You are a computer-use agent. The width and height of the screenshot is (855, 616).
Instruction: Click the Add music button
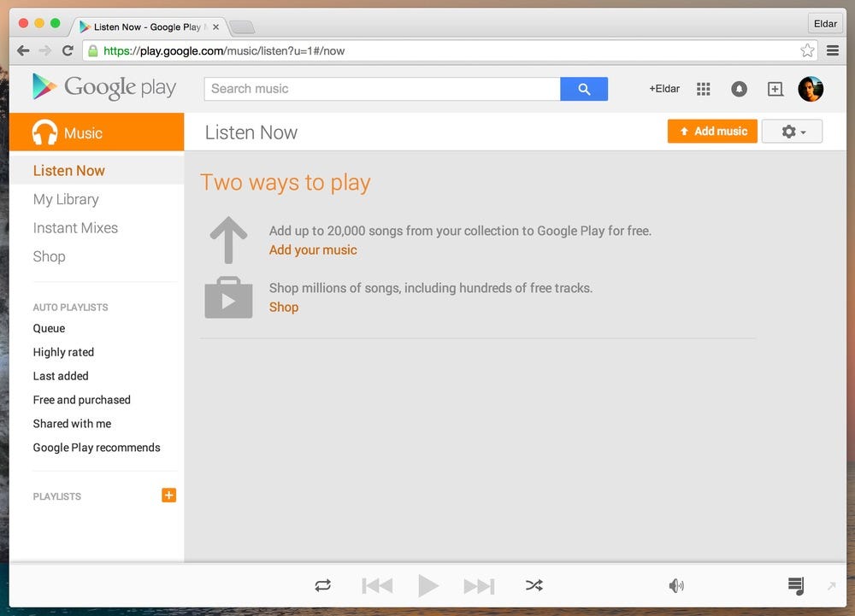pyautogui.click(x=712, y=132)
